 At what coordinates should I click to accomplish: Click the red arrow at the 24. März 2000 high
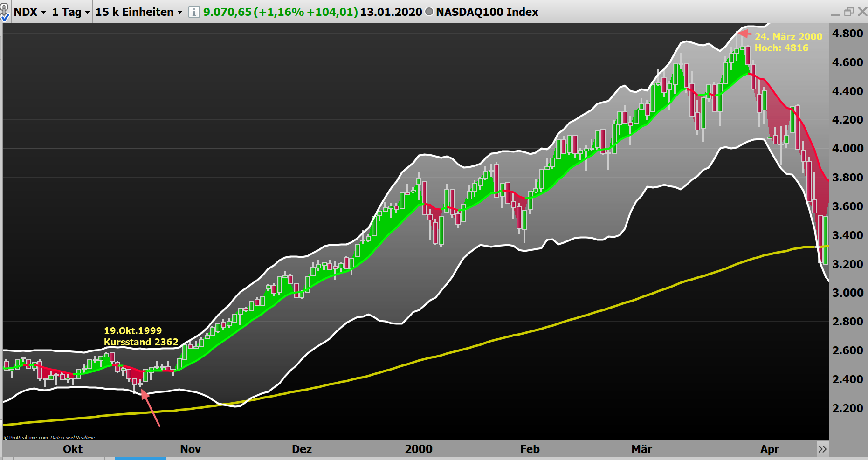point(744,34)
